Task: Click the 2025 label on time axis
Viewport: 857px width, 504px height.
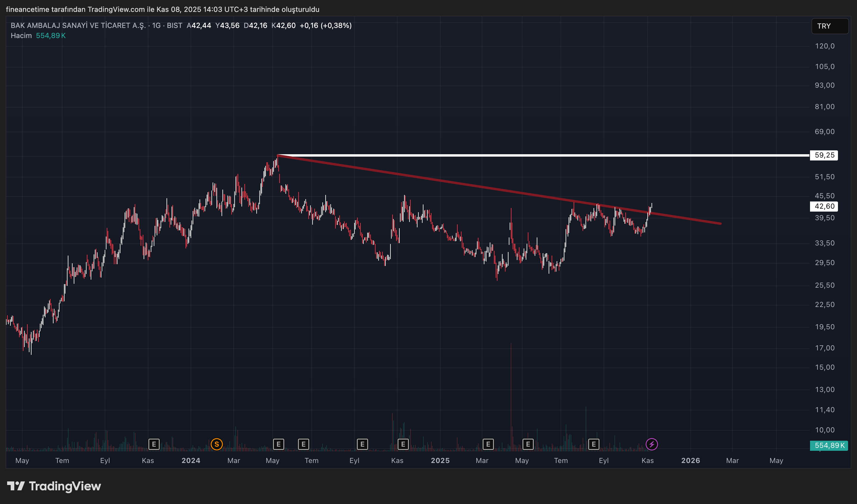Action: 440,461
